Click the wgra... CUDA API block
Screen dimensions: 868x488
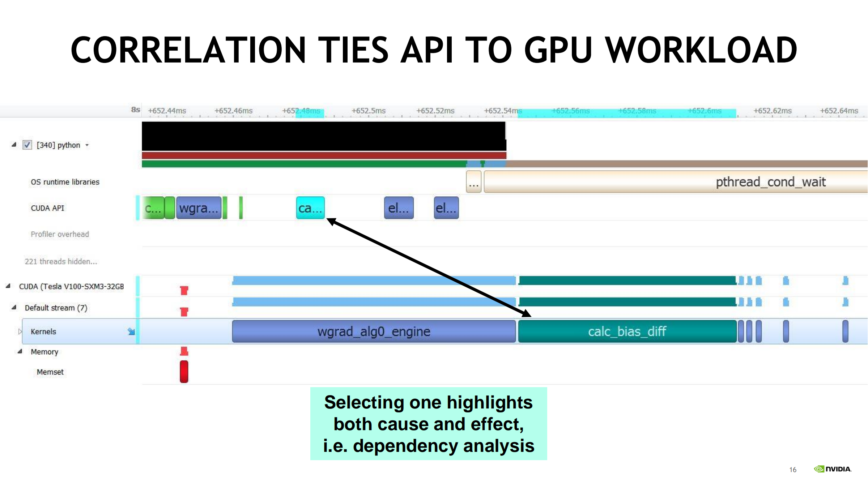(199, 208)
